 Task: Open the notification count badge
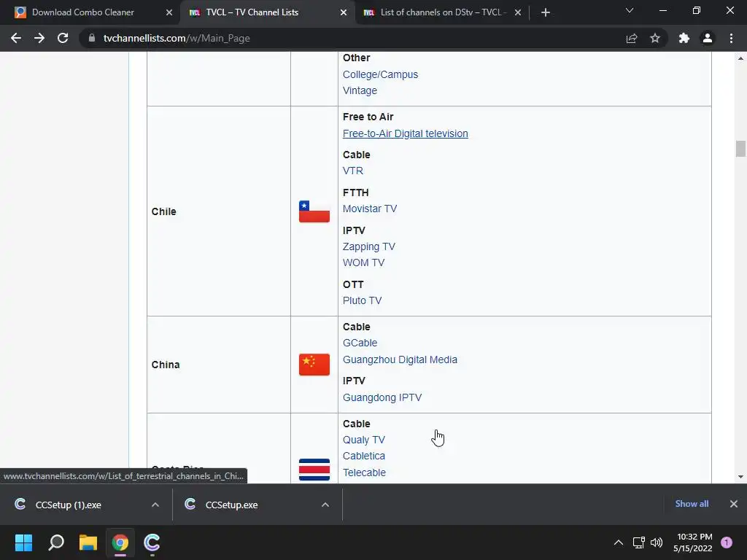click(x=727, y=542)
